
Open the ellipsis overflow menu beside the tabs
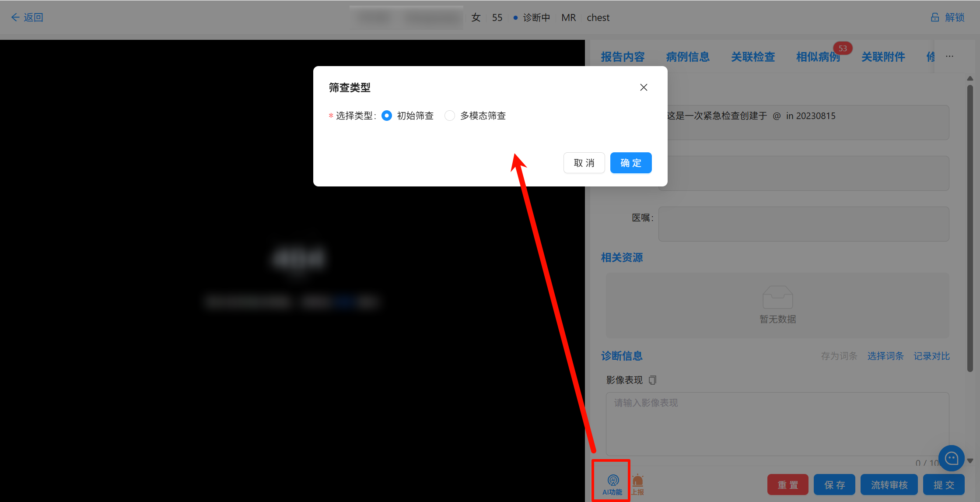[950, 57]
